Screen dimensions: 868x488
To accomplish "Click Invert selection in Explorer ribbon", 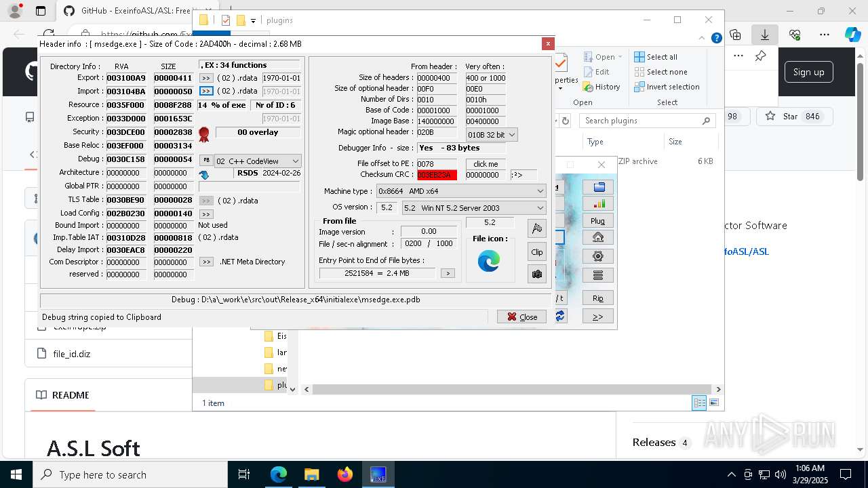I will pyautogui.click(x=667, y=87).
